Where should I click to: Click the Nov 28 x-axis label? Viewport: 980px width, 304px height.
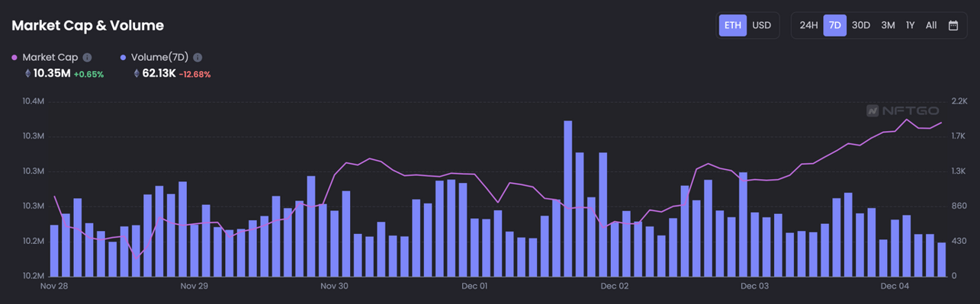tap(53, 286)
